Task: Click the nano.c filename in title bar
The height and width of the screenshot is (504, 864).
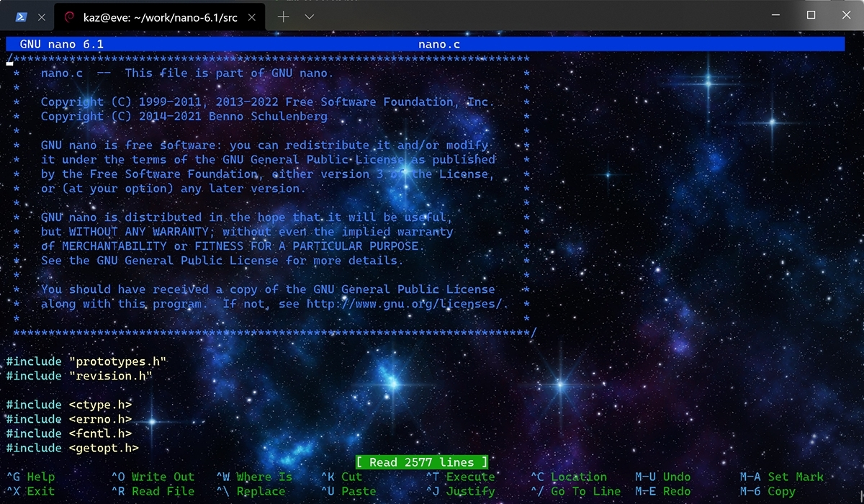Action: (x=439, y=45)
